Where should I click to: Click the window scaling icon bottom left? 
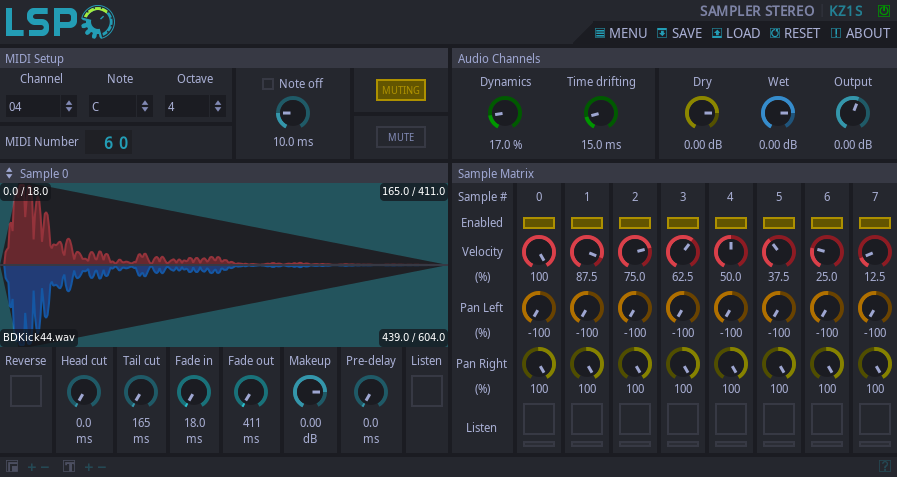(x=12, y=467)
